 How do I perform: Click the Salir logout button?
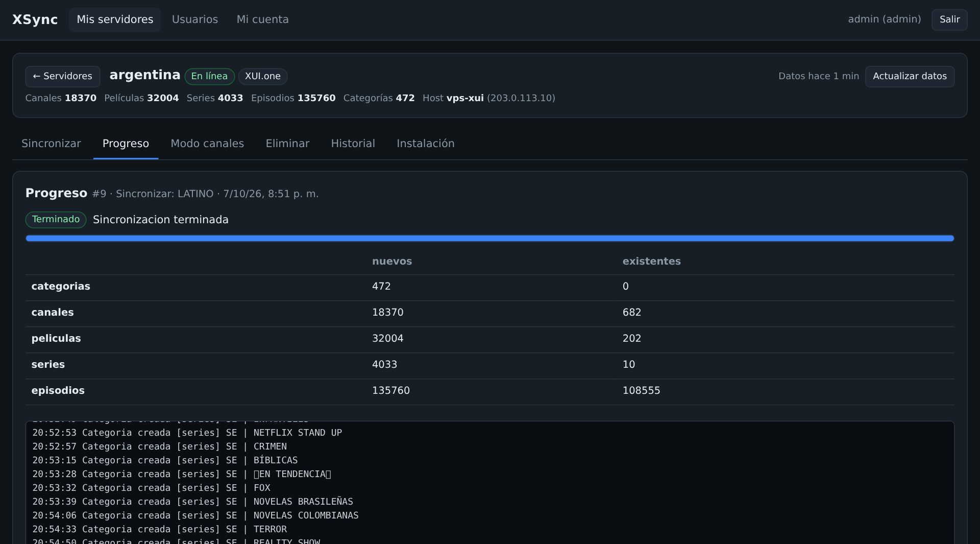pos(949,19)
